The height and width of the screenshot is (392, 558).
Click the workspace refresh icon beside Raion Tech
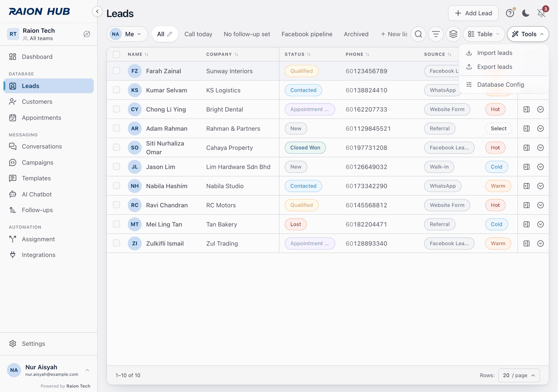(87, 34)
